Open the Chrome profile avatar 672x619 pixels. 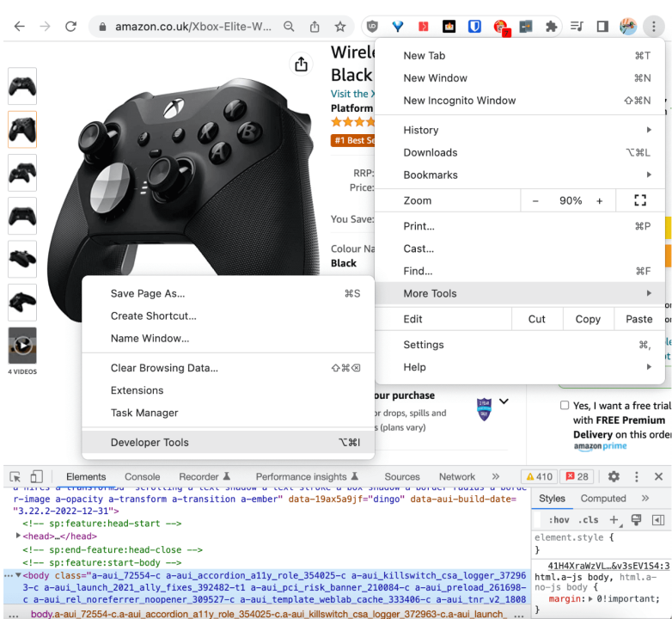point(628,27)
